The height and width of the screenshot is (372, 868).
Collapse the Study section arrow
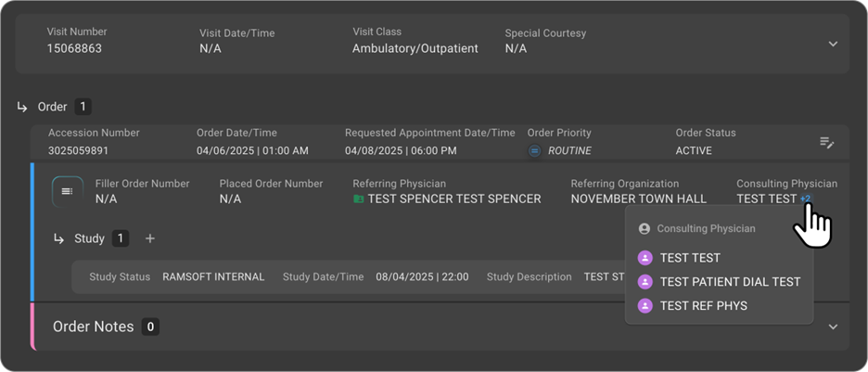tap(59, 238)
